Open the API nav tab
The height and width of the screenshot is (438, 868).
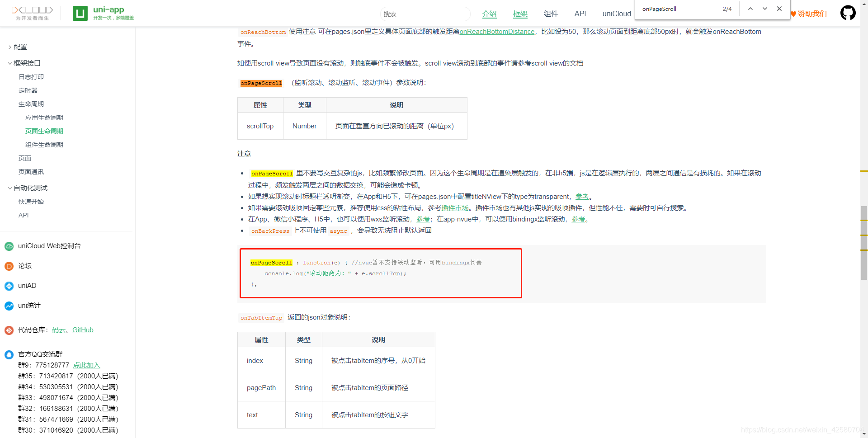pos(580,14)
